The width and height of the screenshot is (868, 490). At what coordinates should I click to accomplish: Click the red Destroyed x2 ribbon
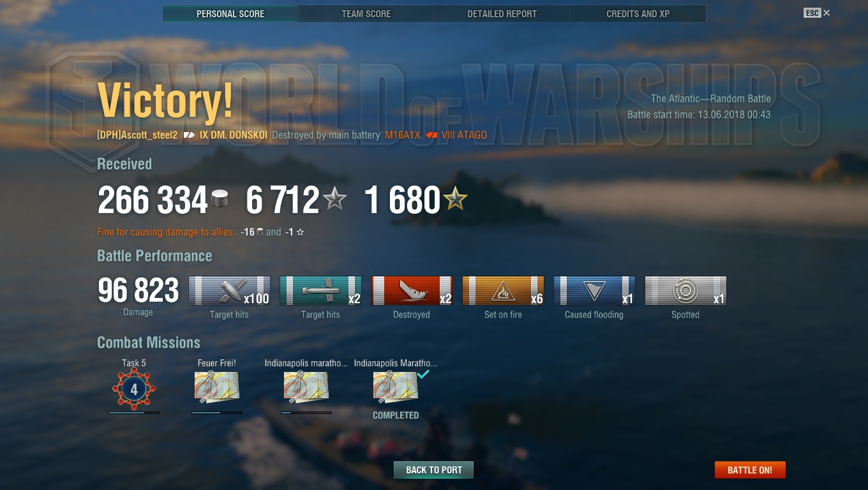(412, 291)
